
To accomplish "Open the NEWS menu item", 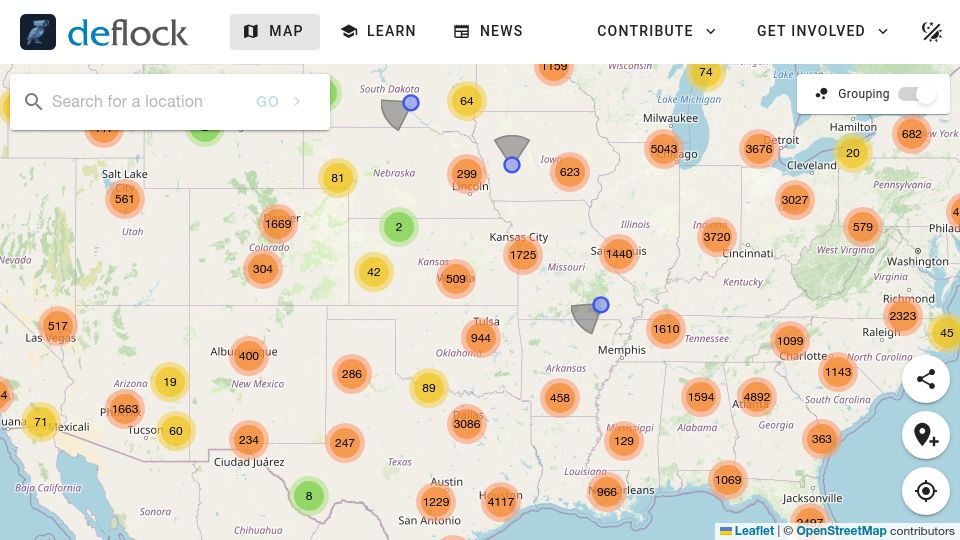I will point(488,31).
